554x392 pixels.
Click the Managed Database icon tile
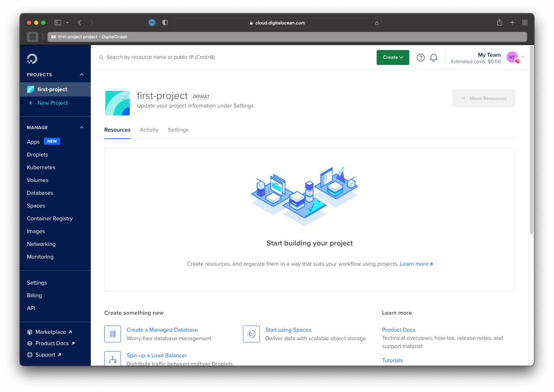pos(113,334)
